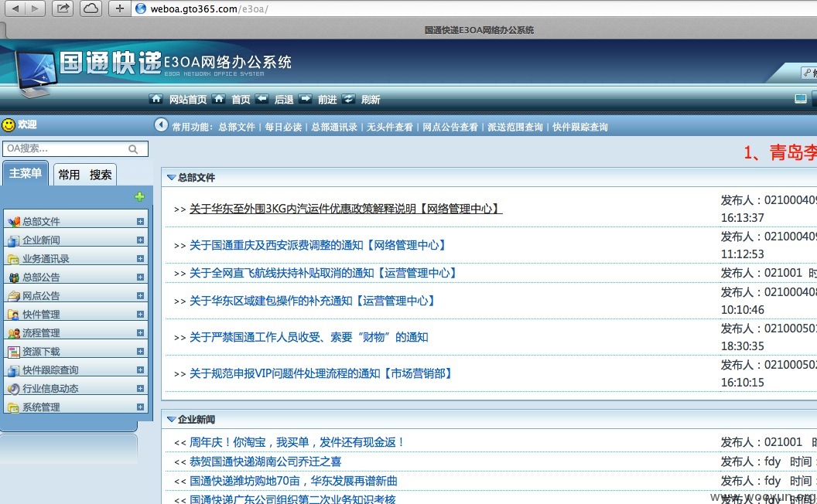Expand 总部公告 menu with plus box
817x504 pixels.
pos(140,277)
